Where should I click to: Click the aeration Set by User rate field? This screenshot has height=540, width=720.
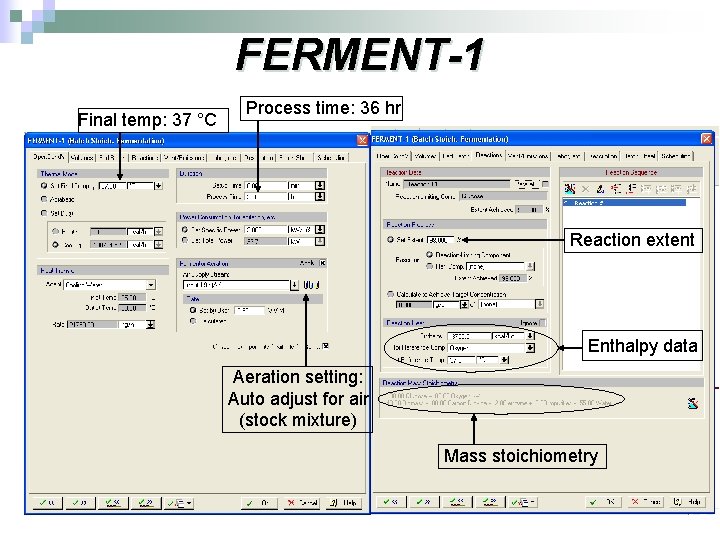point(250,310)
